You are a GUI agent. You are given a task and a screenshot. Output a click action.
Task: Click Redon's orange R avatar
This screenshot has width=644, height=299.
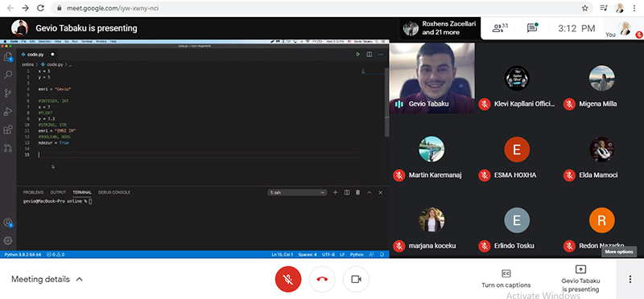coord(601,220)
